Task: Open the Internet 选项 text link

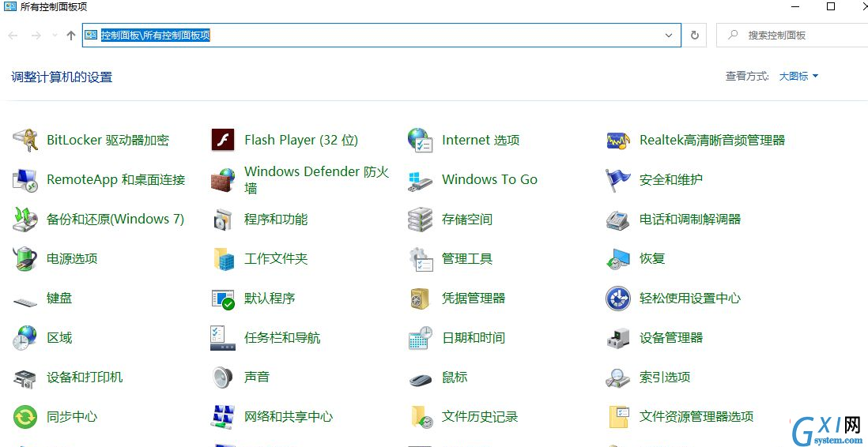Action: (x=481, y=140)
